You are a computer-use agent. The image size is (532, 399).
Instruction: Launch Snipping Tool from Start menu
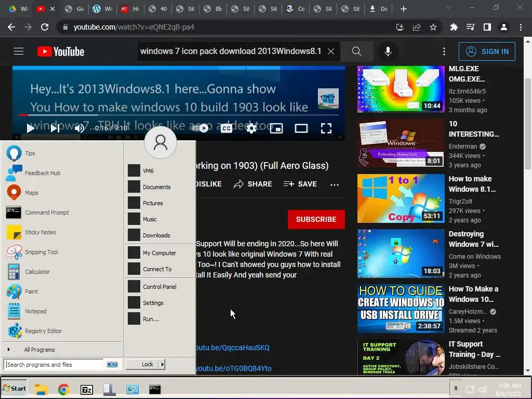(63, 252)
